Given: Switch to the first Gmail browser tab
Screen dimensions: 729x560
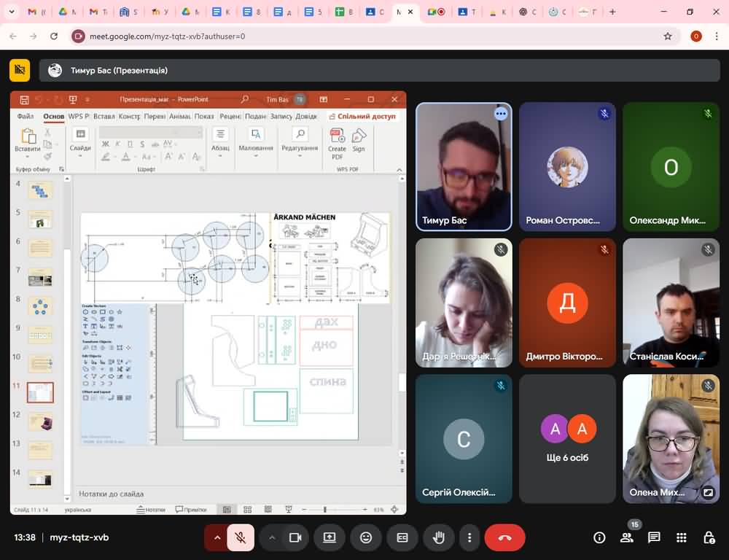Looking at the screenshot, I should [34, 12].
